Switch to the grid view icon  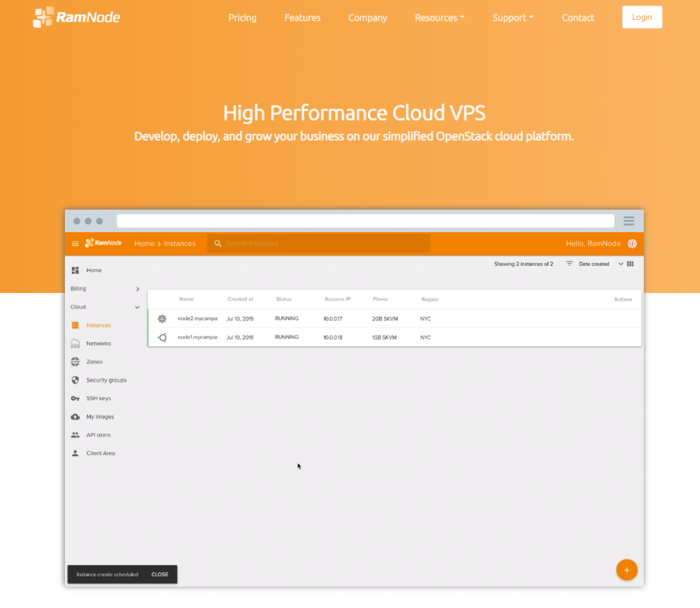(630, 264)
